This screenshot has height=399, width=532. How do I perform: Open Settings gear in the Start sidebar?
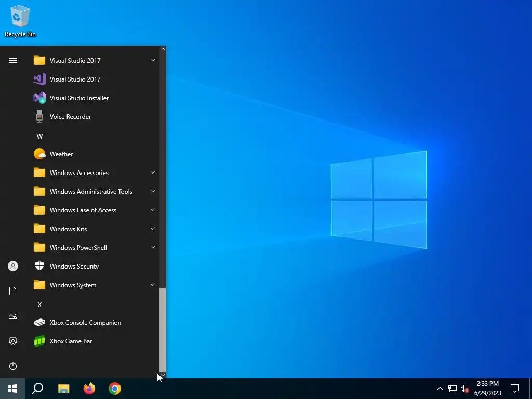click(13, 341)
